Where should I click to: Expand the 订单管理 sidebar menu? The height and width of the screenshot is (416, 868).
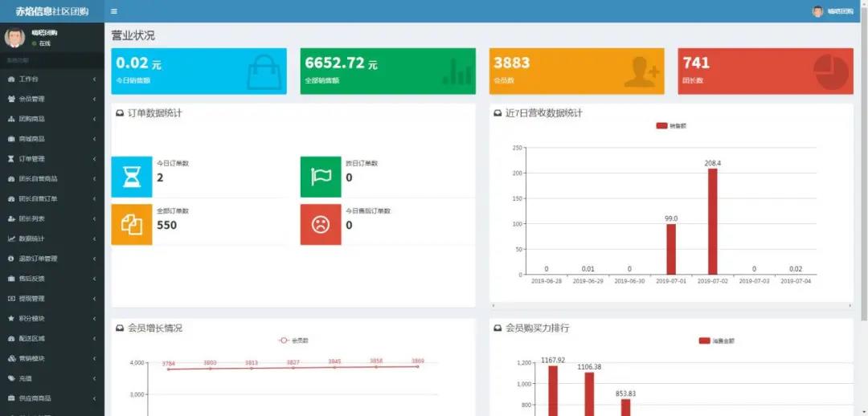click(x=51, y=159)
